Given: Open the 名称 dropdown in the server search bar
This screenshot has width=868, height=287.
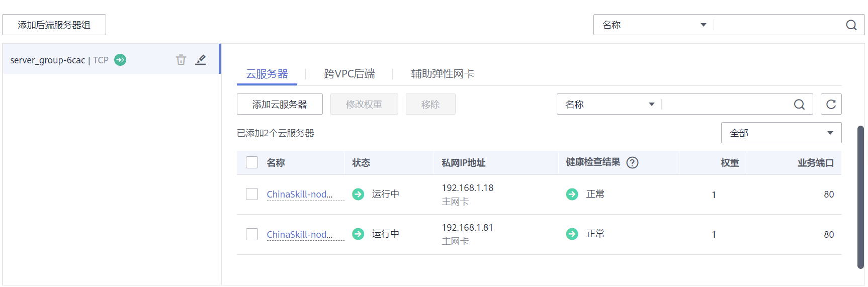Looking at the screenshot, I should [x=610, y=104].
